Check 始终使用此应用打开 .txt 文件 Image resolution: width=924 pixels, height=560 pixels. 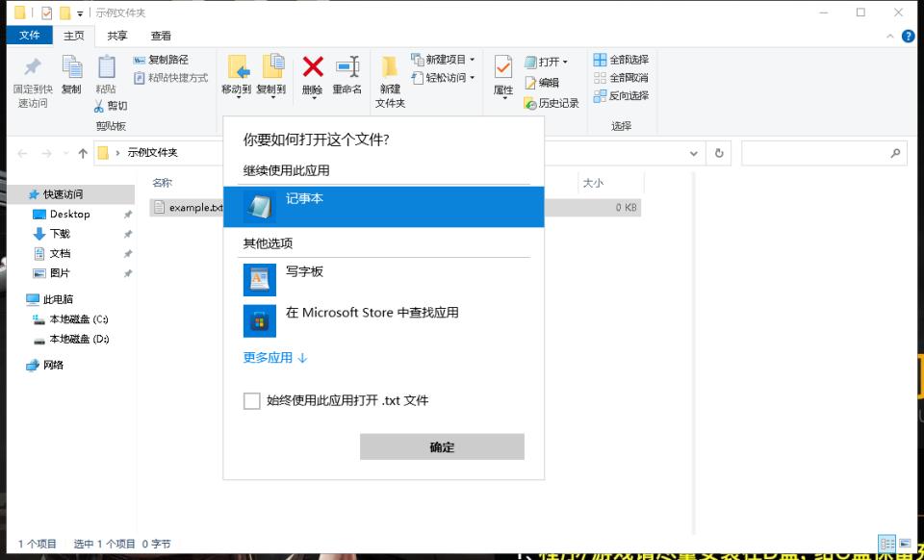[252, 400]
